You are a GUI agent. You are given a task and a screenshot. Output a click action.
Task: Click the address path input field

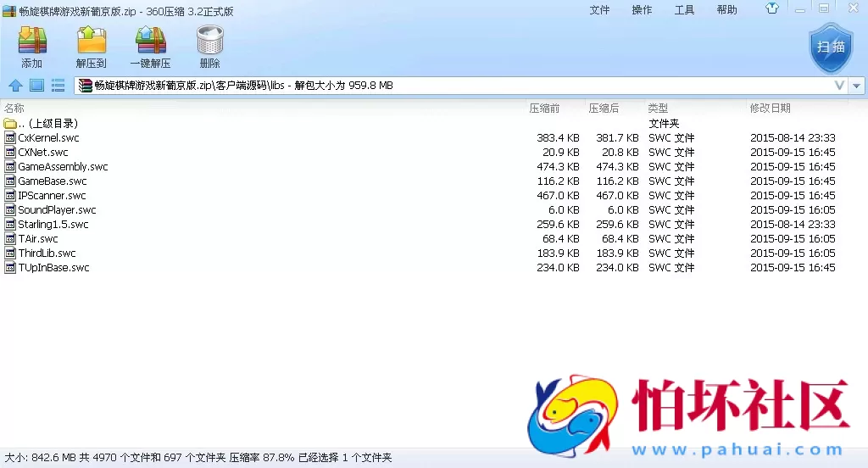(461, 86)
